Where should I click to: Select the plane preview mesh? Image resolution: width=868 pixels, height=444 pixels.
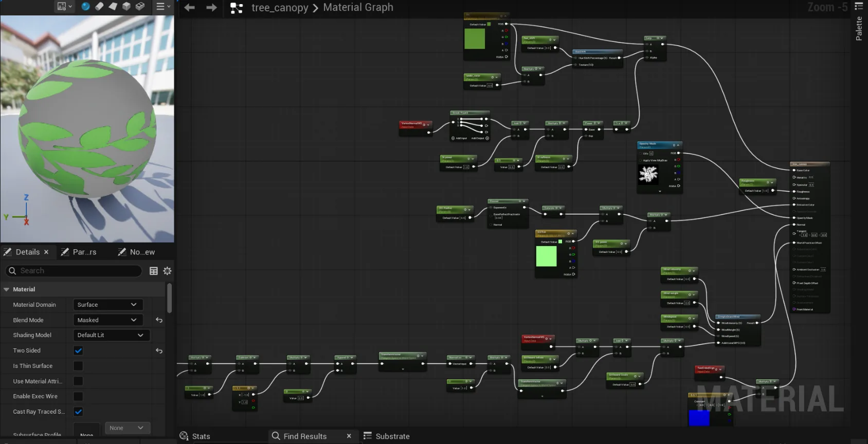[113, 6]
